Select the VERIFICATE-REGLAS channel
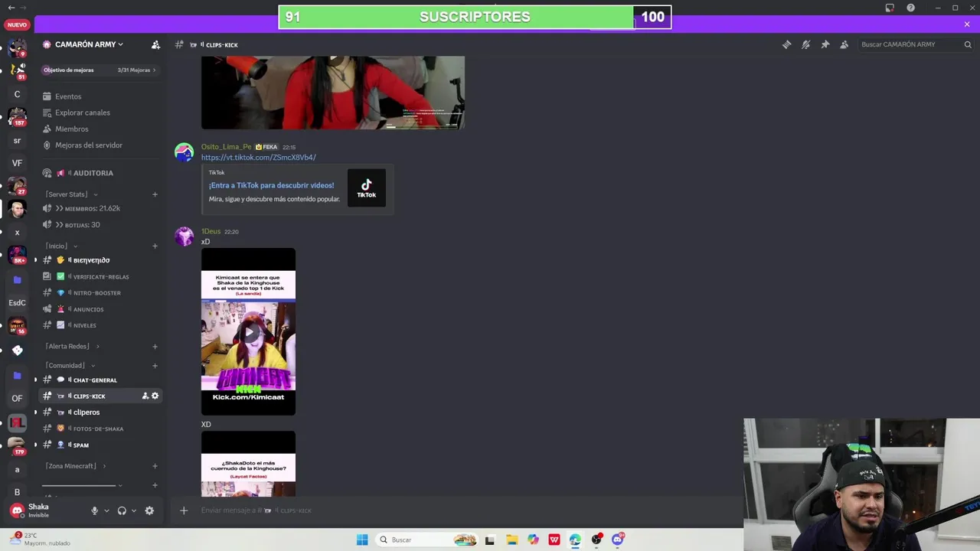The image size is (980, 551). tap(100, 276)
